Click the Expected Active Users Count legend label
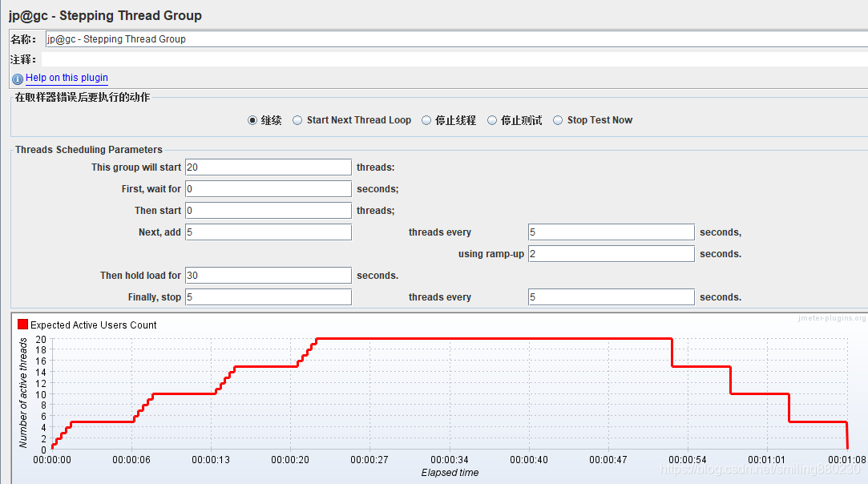The height and width of the screenshot is (484, 868). [94, 325]
